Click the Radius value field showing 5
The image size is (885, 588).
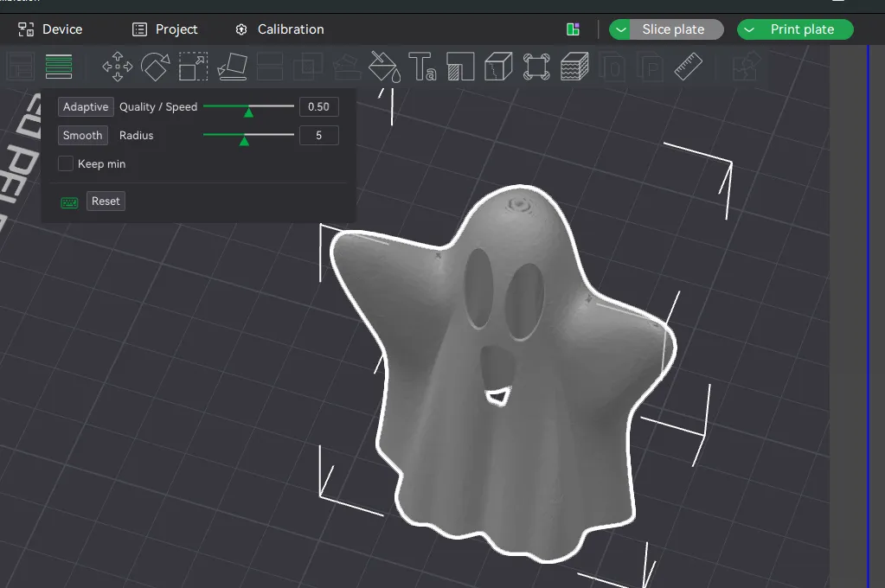coord(319,136)
